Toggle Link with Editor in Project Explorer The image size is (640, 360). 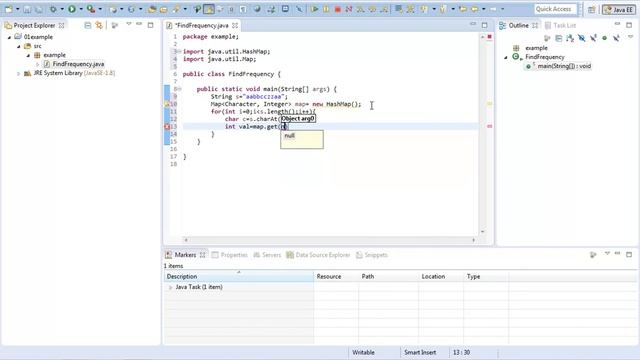coord(99,25)
